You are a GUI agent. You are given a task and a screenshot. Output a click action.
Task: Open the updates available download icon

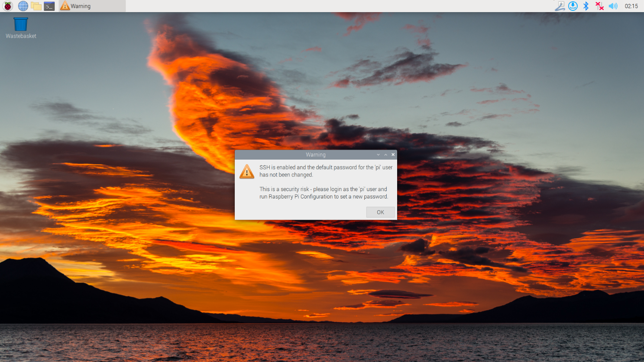(573, 6)
